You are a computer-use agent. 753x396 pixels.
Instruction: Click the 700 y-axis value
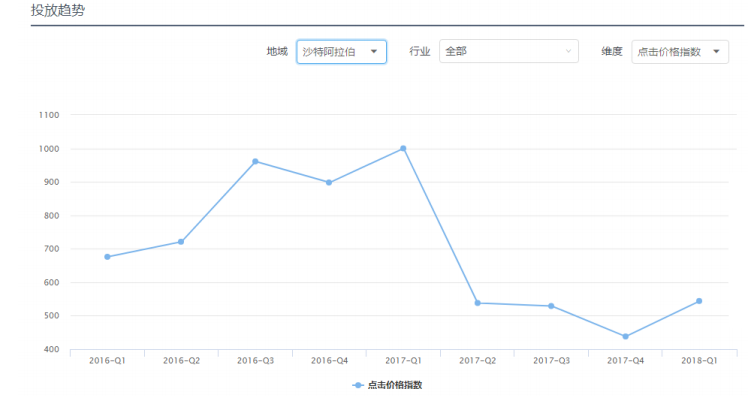(51, 249)
